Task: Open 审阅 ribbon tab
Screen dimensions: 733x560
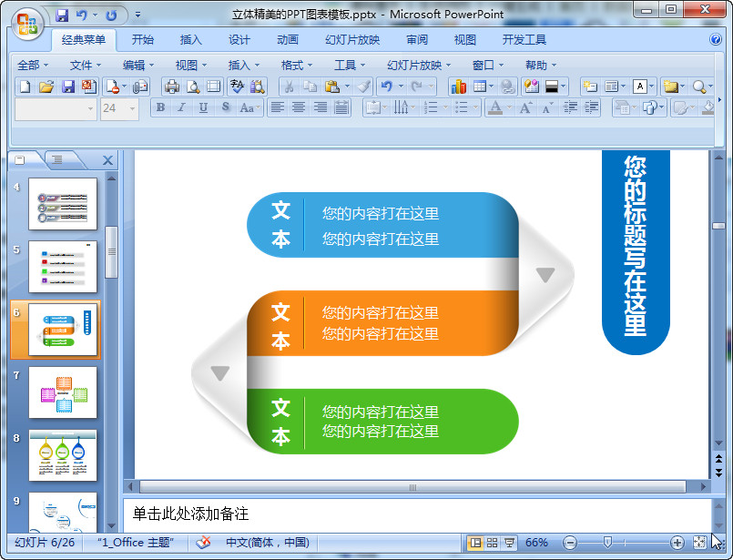Action: pos(417,40)
